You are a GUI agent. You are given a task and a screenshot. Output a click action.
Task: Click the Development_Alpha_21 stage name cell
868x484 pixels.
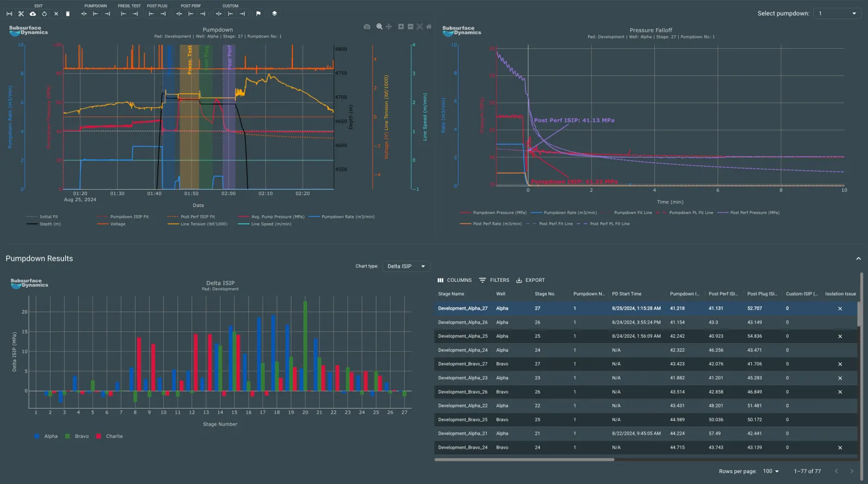click(463, 434)
